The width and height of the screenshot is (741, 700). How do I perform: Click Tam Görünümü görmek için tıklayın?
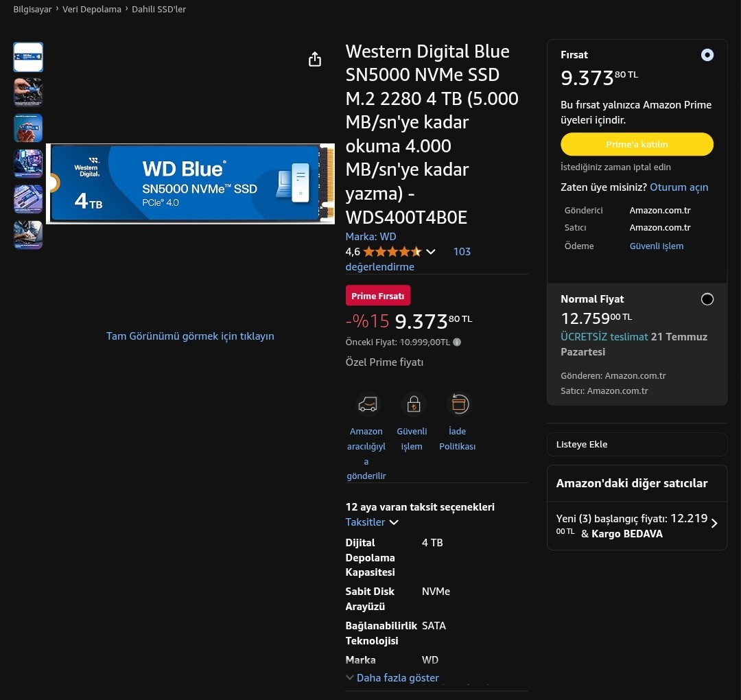(190, 336)
